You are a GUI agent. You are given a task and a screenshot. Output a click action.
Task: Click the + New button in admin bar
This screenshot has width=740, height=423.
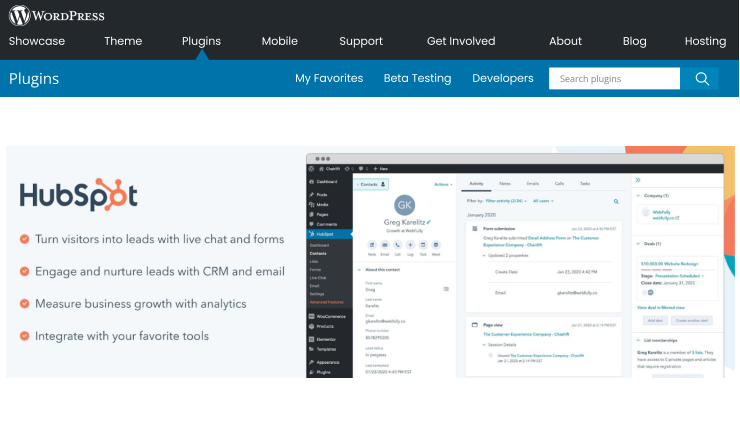[381, 169]
